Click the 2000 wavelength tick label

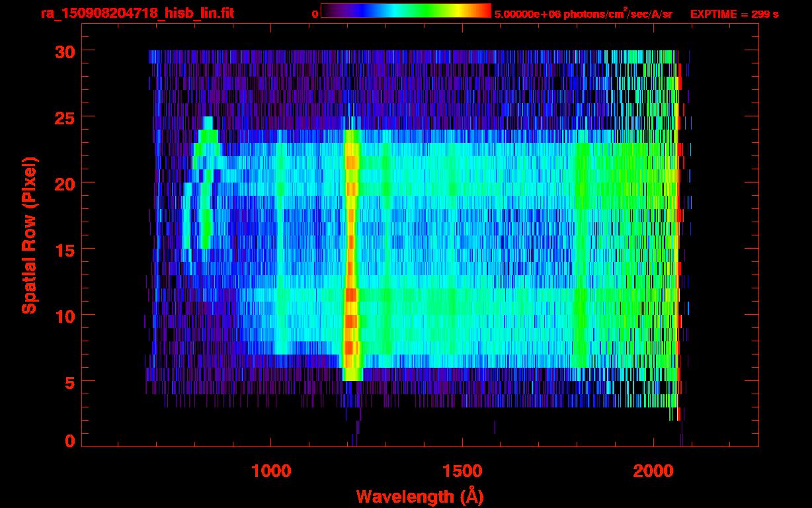(x=653, y=471)
